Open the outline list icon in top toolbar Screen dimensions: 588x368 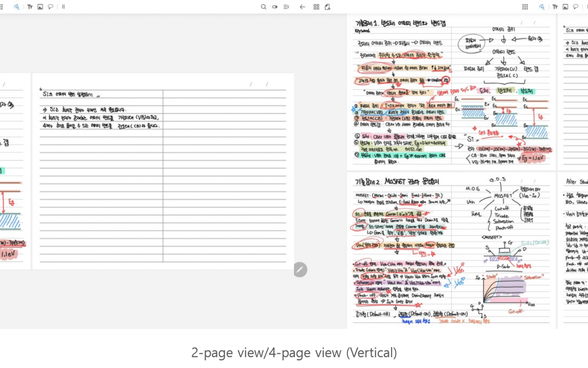click(x=286, y=7)
